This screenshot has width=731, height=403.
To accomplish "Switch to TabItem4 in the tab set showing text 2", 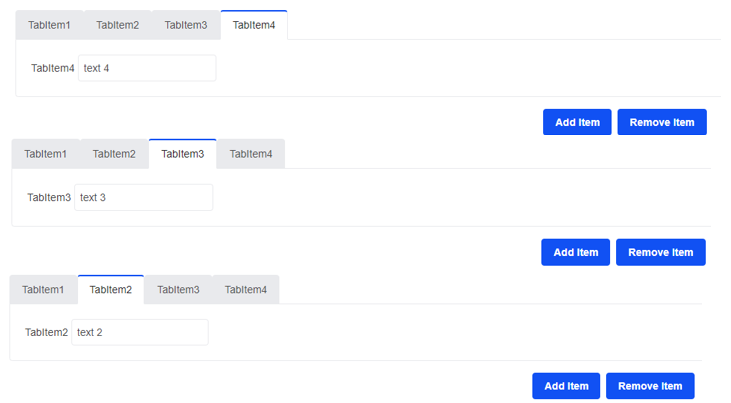I will click(x=246, y=290).
